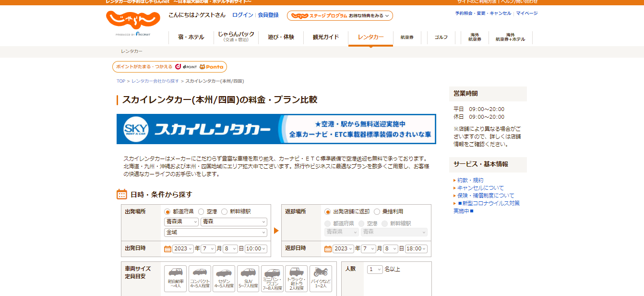This screenshot has width=644, height=296.
Task: Open the 青森県 departure prefecture dropdown
Action: click(x=181, y=222)
